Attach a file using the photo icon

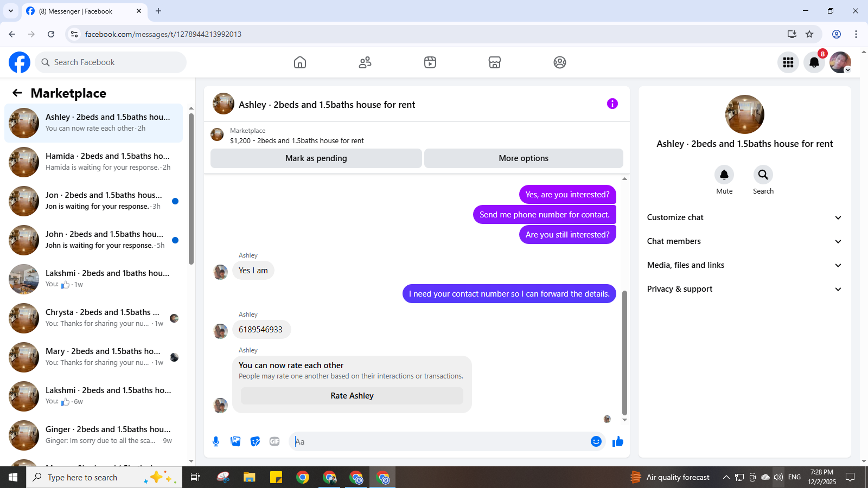[x=235, y=441]
